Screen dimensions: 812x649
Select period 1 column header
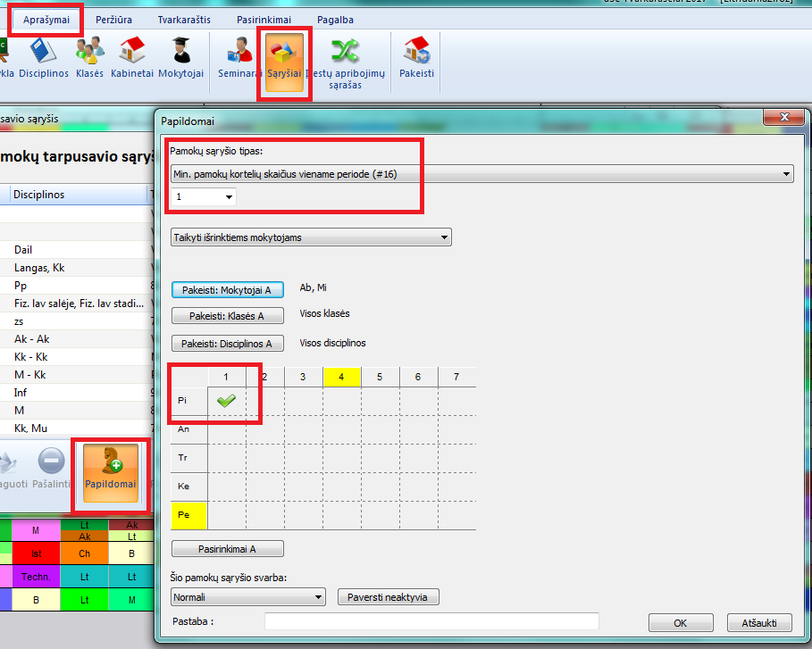click(226, 377)
